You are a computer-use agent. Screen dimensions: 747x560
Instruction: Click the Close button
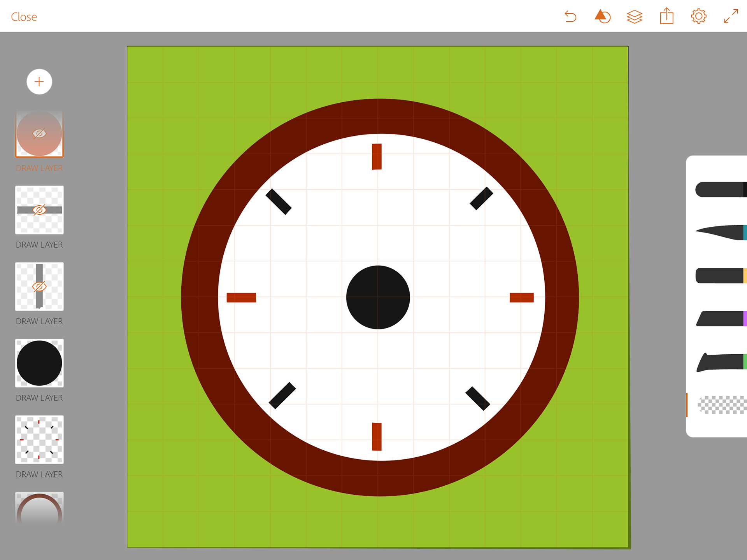pos(24,17)
